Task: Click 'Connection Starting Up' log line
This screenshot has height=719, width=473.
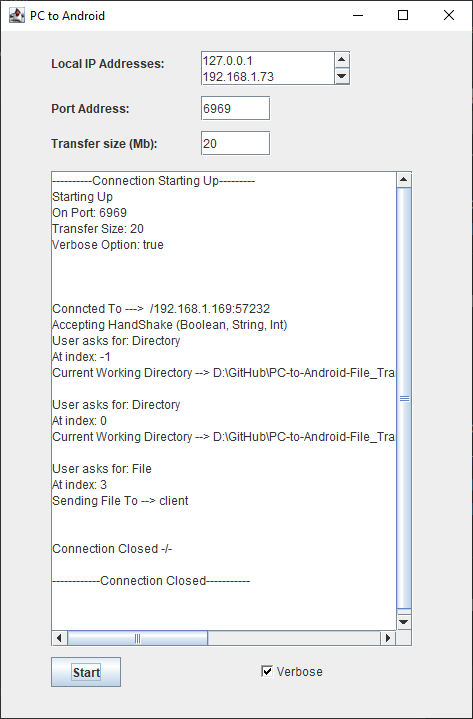Action: 154,181
